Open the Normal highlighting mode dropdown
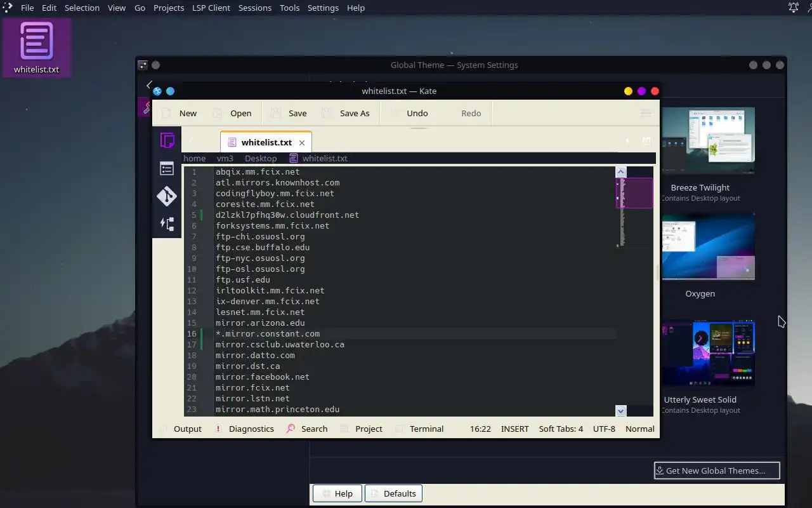This screenshot has height=508, width=812. click(x=639, y=429)
